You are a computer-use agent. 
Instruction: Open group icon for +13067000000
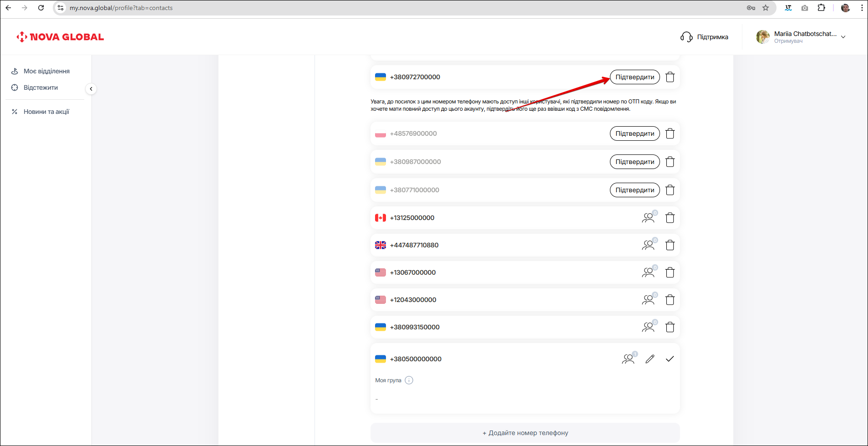(649, 272)
